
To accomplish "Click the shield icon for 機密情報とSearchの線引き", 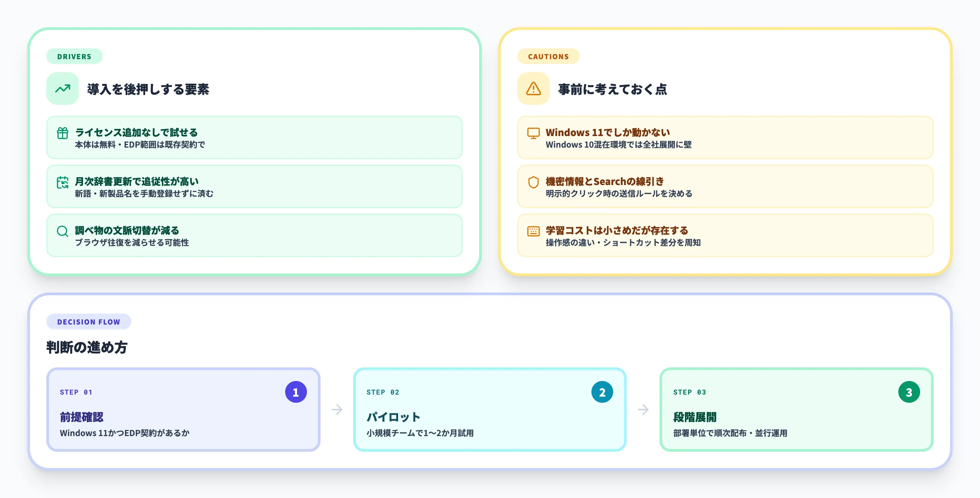I will coord(533,183).
